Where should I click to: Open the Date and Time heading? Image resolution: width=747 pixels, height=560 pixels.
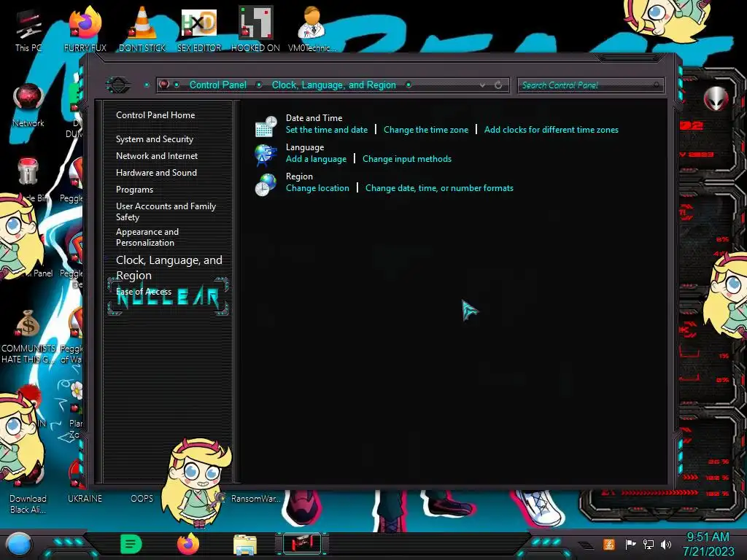pyautogui.click(x=314, y=117)
